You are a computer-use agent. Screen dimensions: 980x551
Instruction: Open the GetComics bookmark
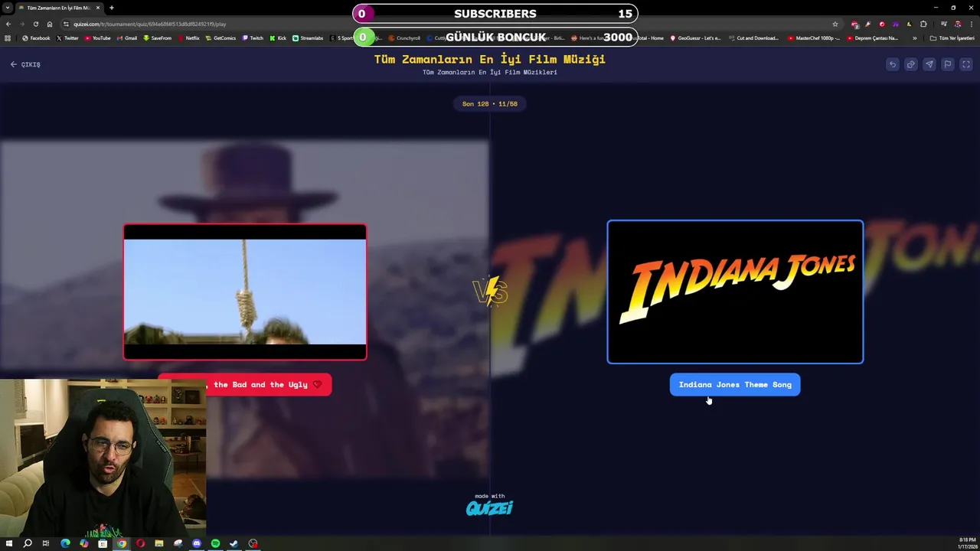pyautogui.click(x=220, y=38)
